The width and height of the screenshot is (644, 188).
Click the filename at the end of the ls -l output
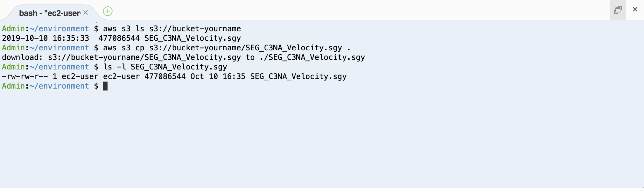click(298, 76)
